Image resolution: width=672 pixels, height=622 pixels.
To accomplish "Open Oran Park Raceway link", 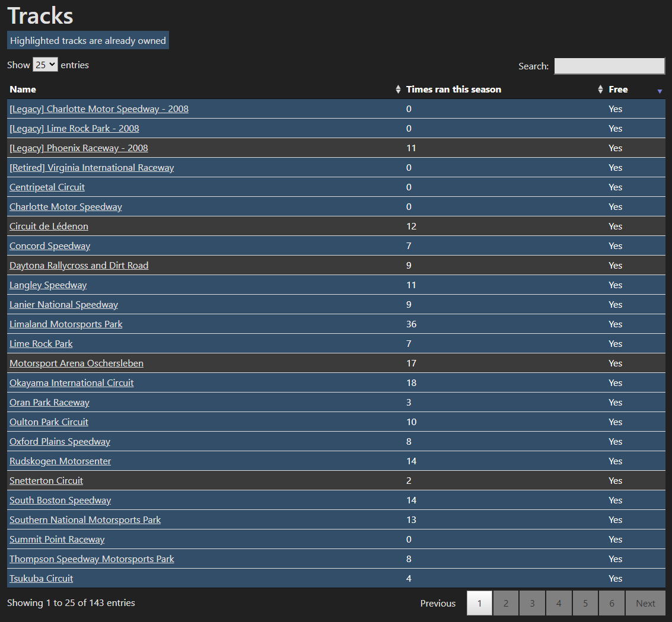I will click(49, 402).
